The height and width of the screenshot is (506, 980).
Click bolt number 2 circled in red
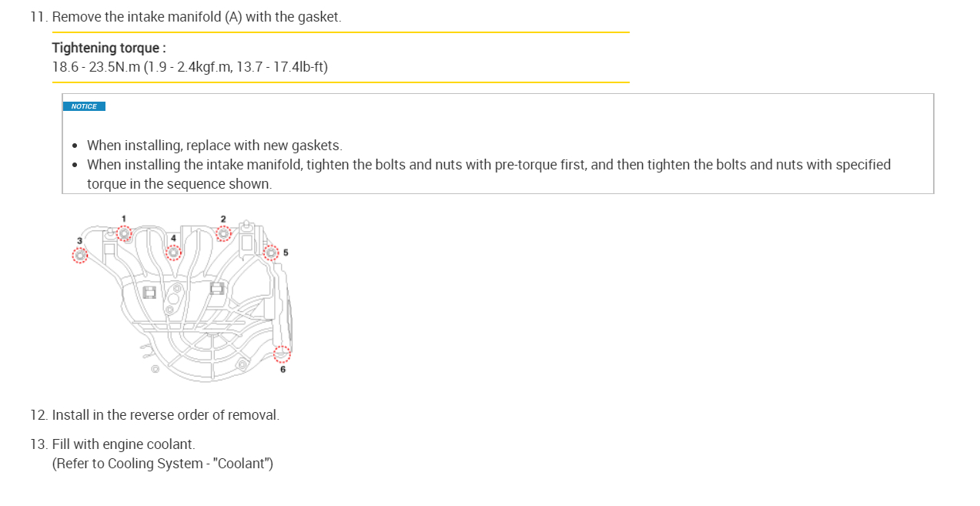[x=223, y=233]
